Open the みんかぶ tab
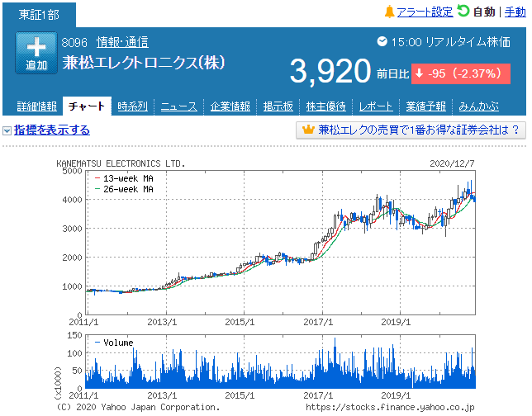The width and height of the screenshot is (532, 416). [x=479, y=106]
